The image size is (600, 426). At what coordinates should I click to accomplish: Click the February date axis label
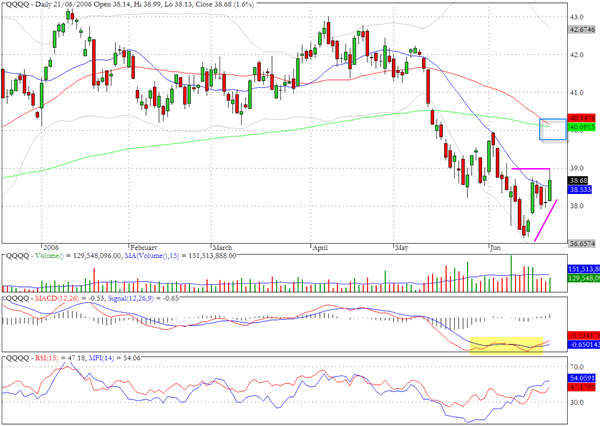pyautogui.click(x=144, y=248)
